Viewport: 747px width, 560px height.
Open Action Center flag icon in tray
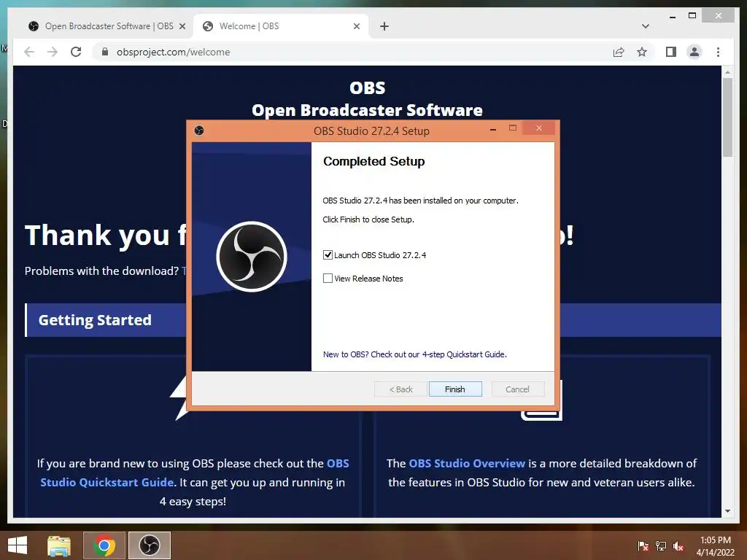[x=643, y=546]
